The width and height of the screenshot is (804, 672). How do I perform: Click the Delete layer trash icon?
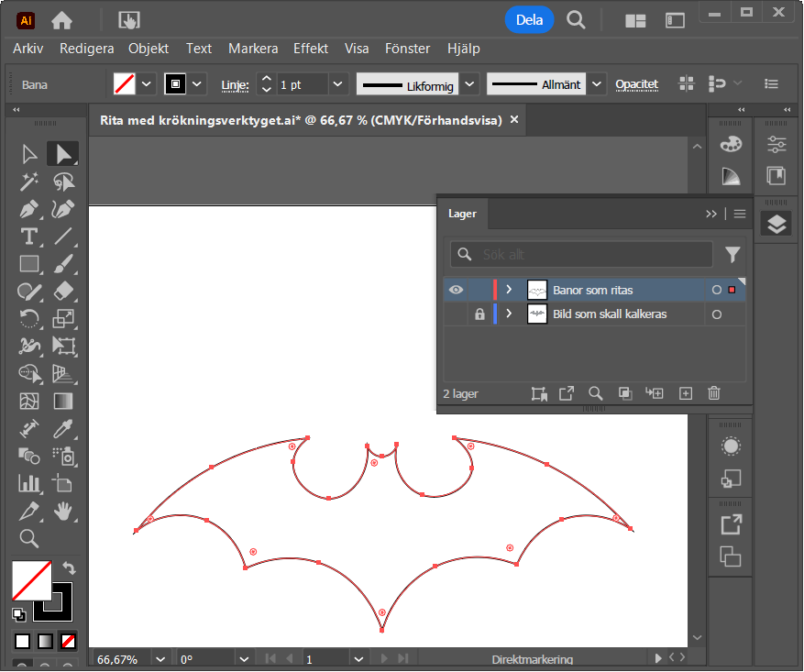pyautogui.click(x=714, y=393)
